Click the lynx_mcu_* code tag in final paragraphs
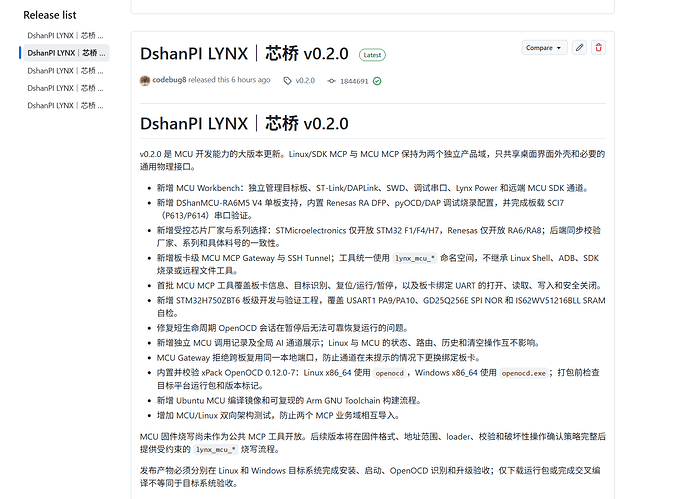 tap(216, 449)
